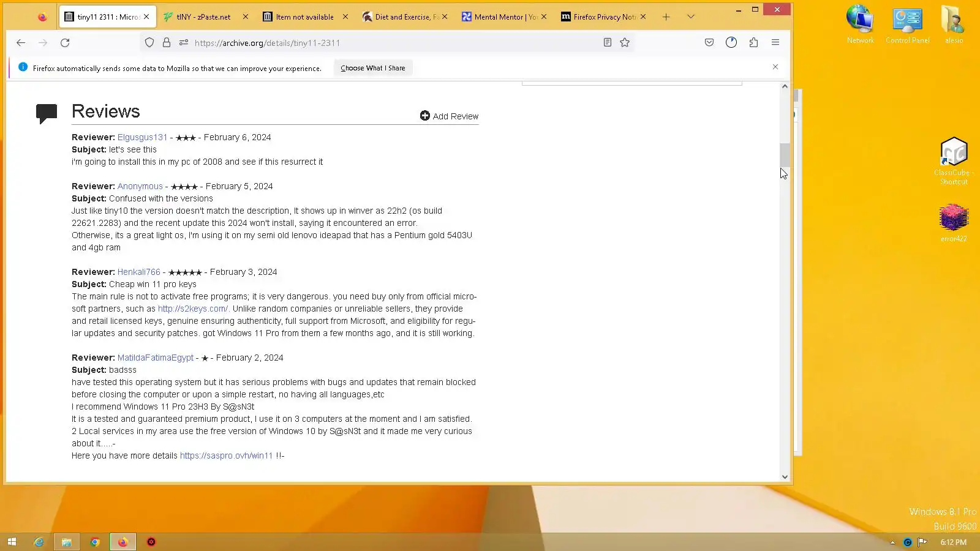Save page to Pocket
Viewport: 980px width, 551px height.
point(709,43)
